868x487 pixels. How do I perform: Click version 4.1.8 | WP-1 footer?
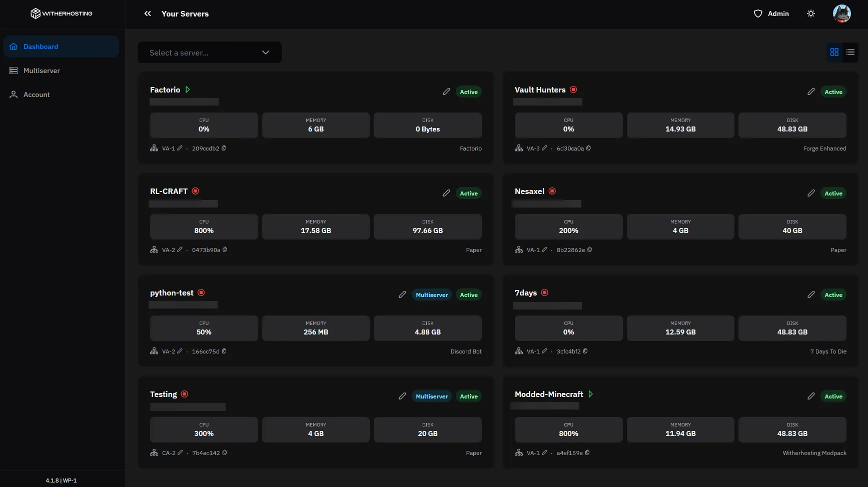pos(61,480)
